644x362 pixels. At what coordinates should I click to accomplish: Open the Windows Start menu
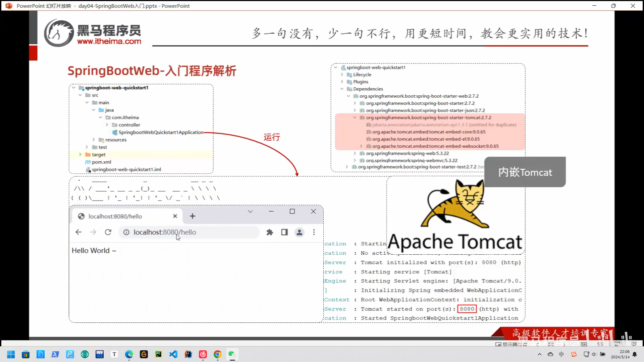pyautogui.click(x=11, y=354)
